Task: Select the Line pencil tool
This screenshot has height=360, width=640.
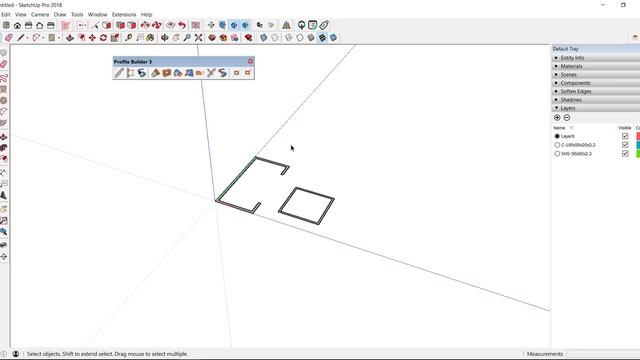Action: [x=21, y=38]
